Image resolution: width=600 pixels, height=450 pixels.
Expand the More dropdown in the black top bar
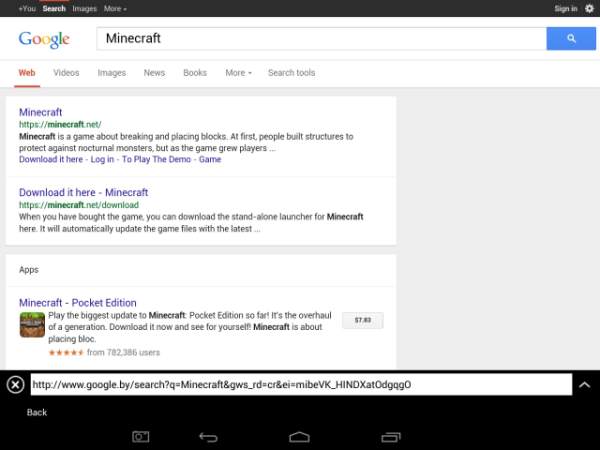[115, 8]
